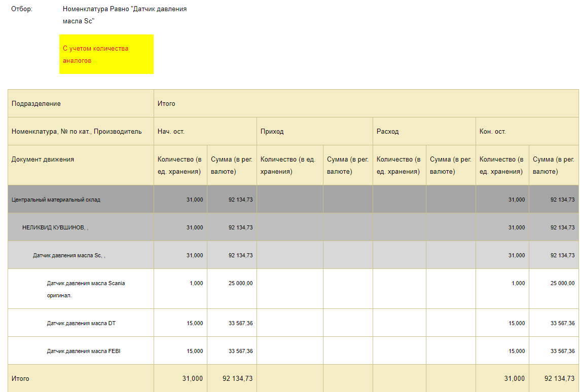580x392 pixels.
Task: Click the yellow "С учетом количества аналогов" box
Action: [106, 54]
